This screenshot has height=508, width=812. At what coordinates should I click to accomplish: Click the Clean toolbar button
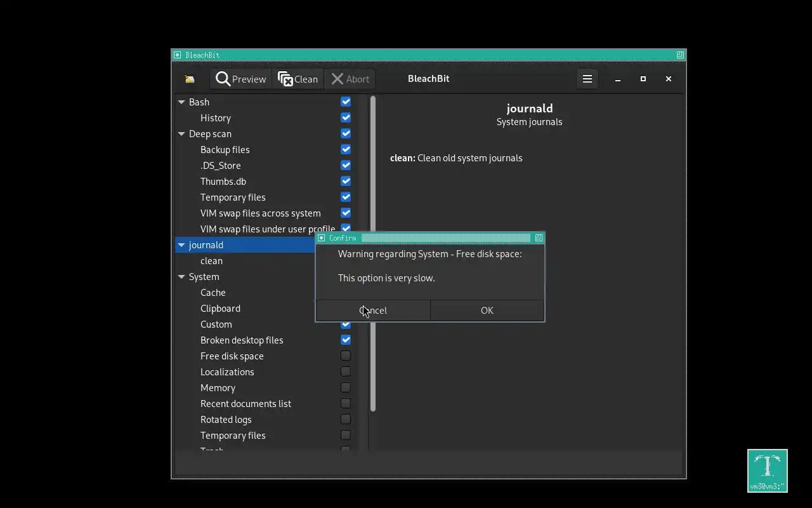[298, 79]
